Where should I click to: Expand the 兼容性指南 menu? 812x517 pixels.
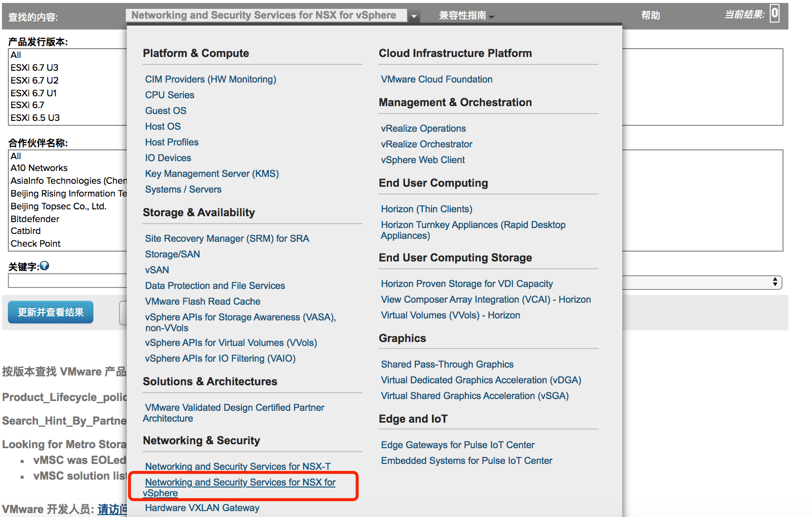(466, 16)
